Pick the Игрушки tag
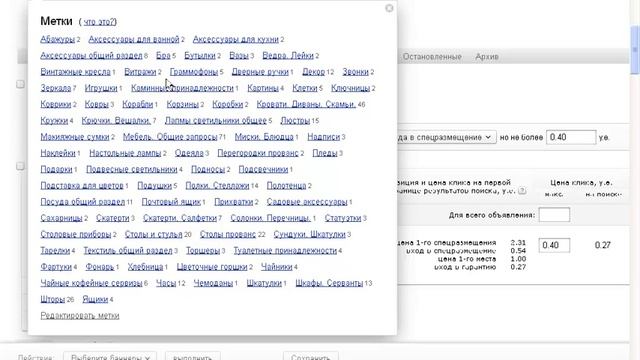 point(101,88)
